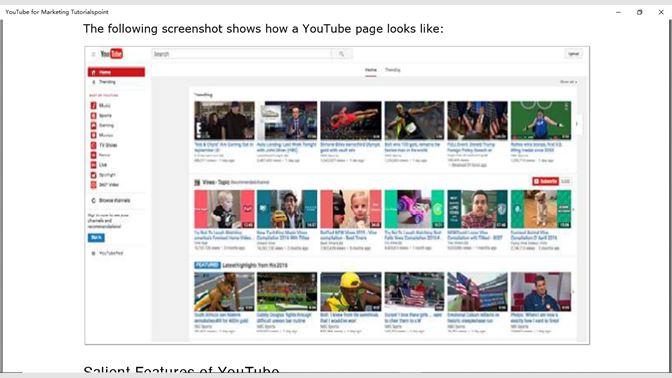
Task: Click the hamburger menu icon beside YouTube logo
Action: click(93, 54)
